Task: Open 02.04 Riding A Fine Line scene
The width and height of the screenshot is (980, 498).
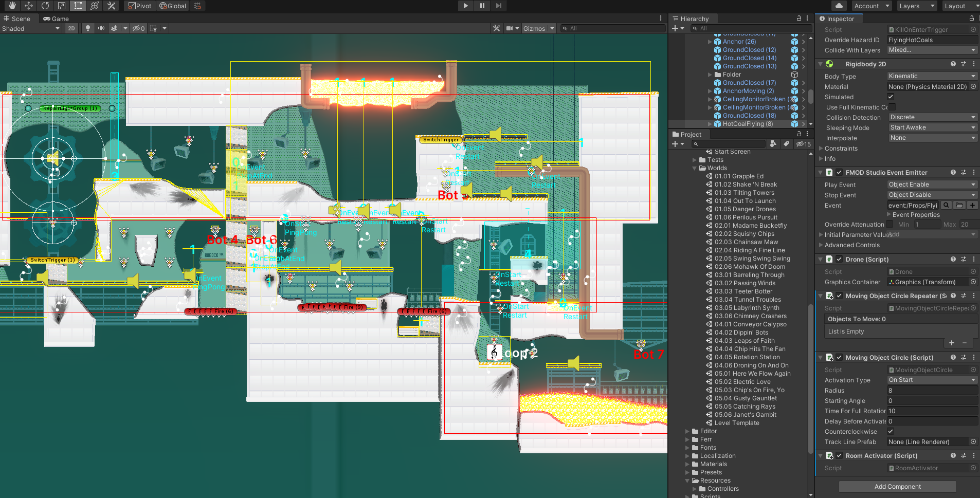Action: coord(749,250)
